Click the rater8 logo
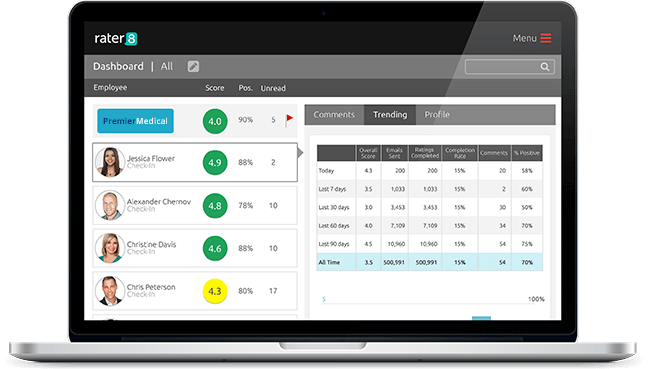 pyautogui.click(x=116, y=38)
